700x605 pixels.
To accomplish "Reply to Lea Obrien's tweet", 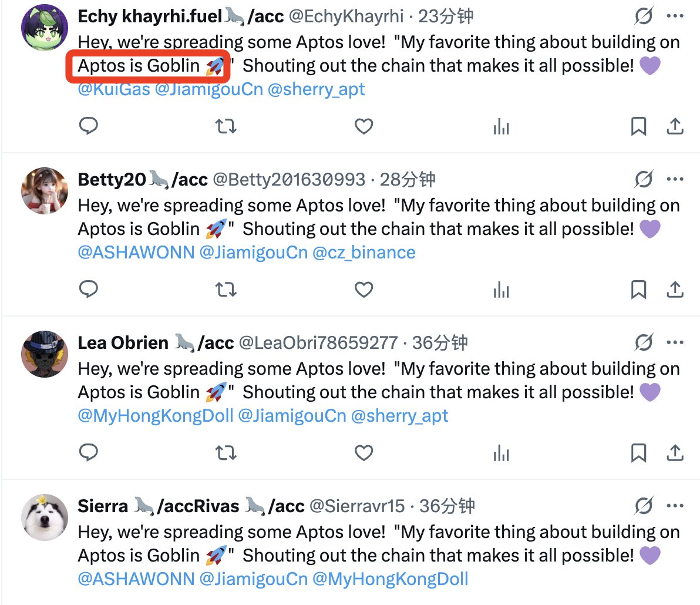I will coord(88,453).
